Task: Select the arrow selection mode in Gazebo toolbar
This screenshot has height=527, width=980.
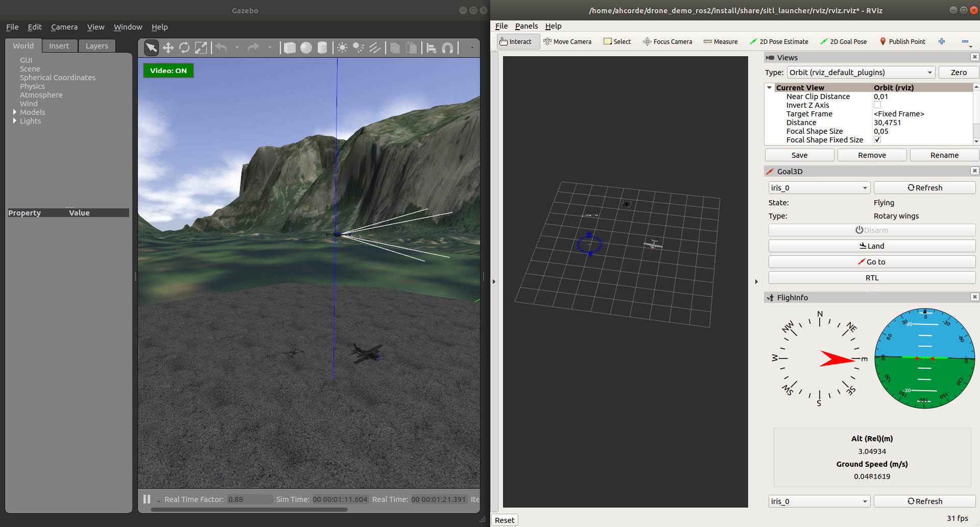Action: pos(151,47)
